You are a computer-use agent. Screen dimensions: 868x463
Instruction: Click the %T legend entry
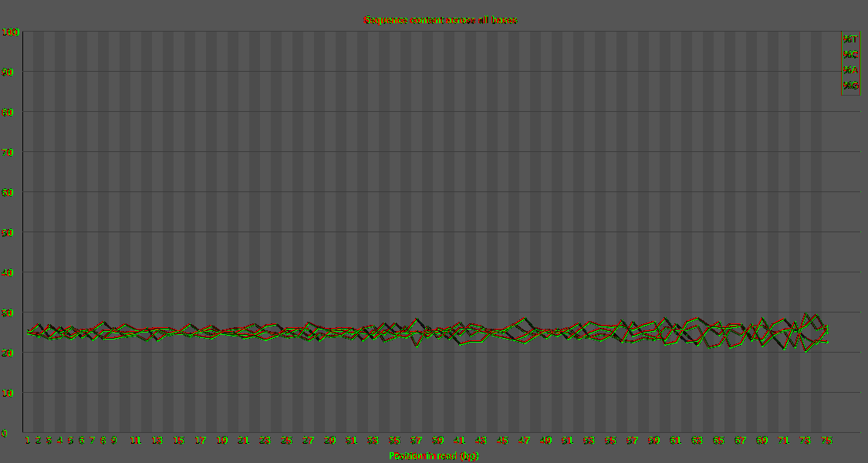850,39
